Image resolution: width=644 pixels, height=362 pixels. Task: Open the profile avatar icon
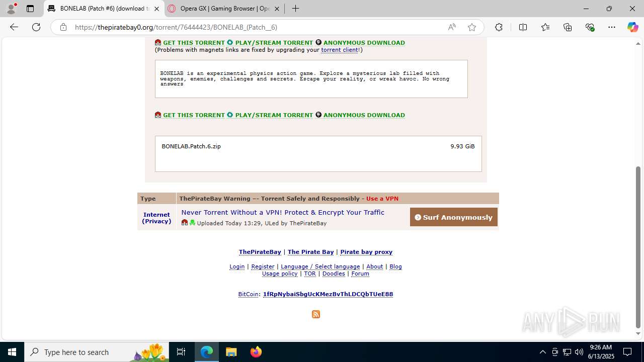(x=11, y=9)
